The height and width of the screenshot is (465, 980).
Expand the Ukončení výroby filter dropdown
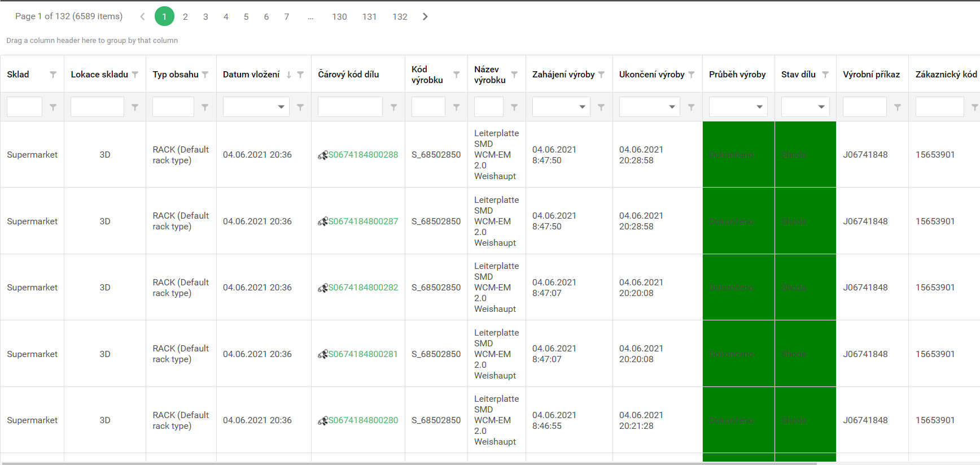(x=672, y=107)
